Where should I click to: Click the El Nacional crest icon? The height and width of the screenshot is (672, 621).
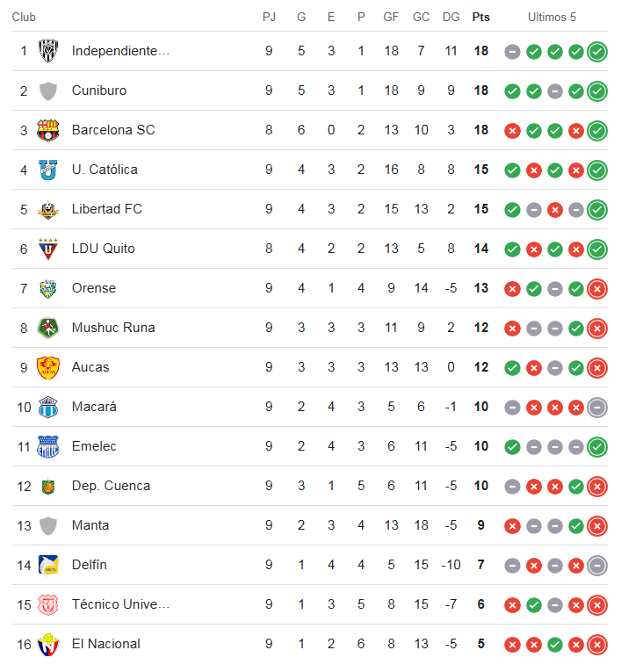point(48,644)
